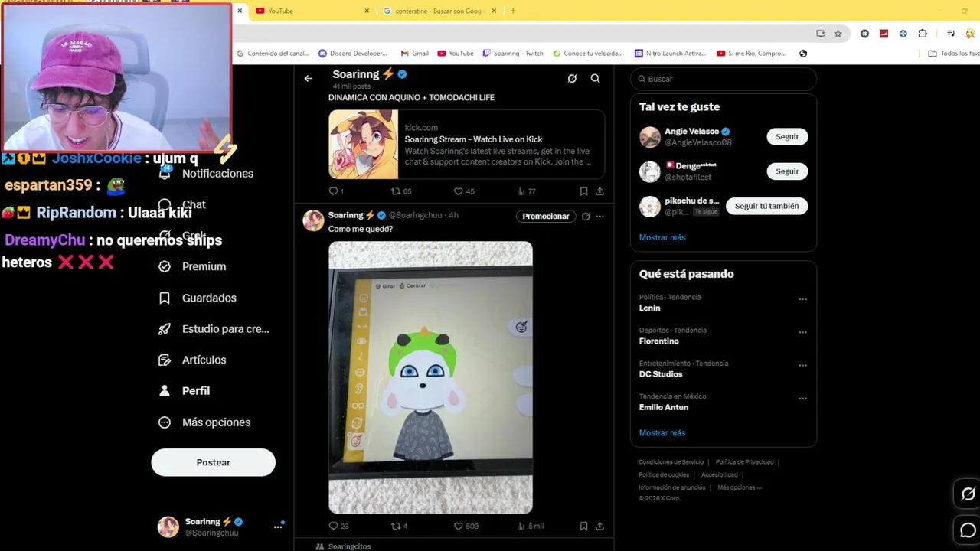Go to Perfil in the sidebar

click(x=184, y=390)
